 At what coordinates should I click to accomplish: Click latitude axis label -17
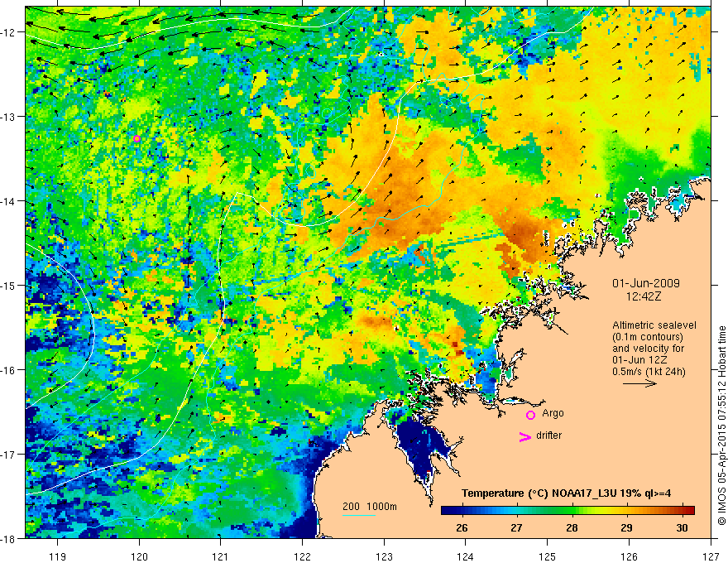[9, 454]
